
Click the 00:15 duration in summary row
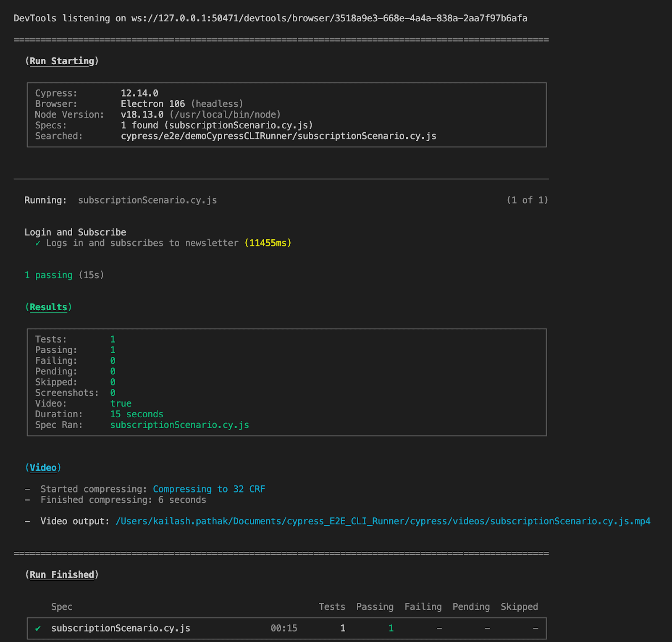point(283,628)
